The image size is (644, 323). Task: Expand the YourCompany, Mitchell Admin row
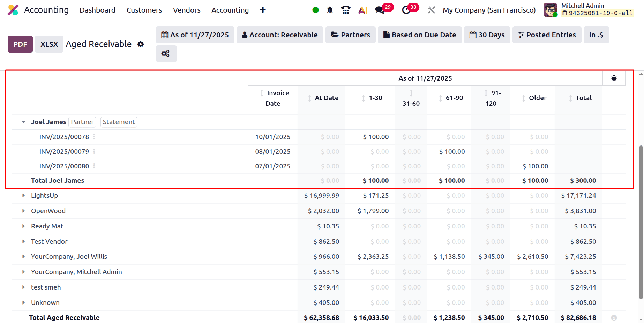click(x=23, y=272)
